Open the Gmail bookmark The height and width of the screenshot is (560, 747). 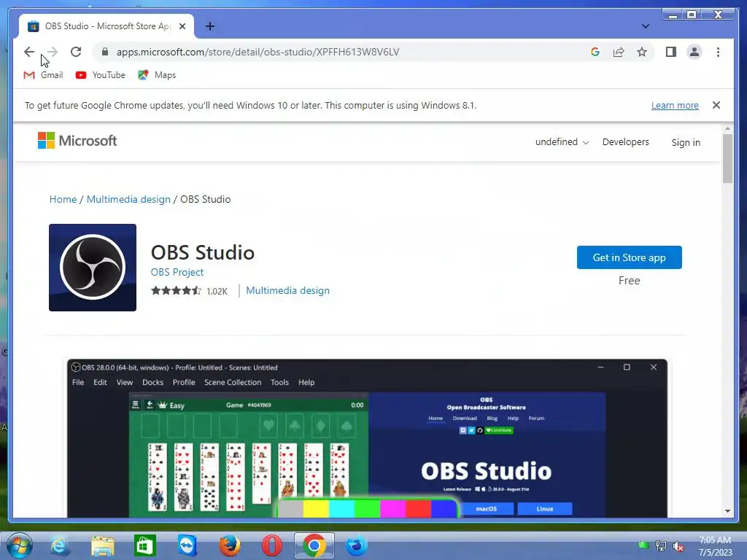tap(43, 75)
